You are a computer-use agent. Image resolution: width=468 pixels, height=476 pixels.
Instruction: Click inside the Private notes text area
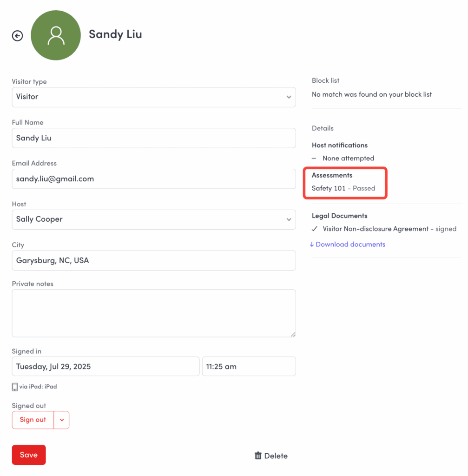click(153, 313)
